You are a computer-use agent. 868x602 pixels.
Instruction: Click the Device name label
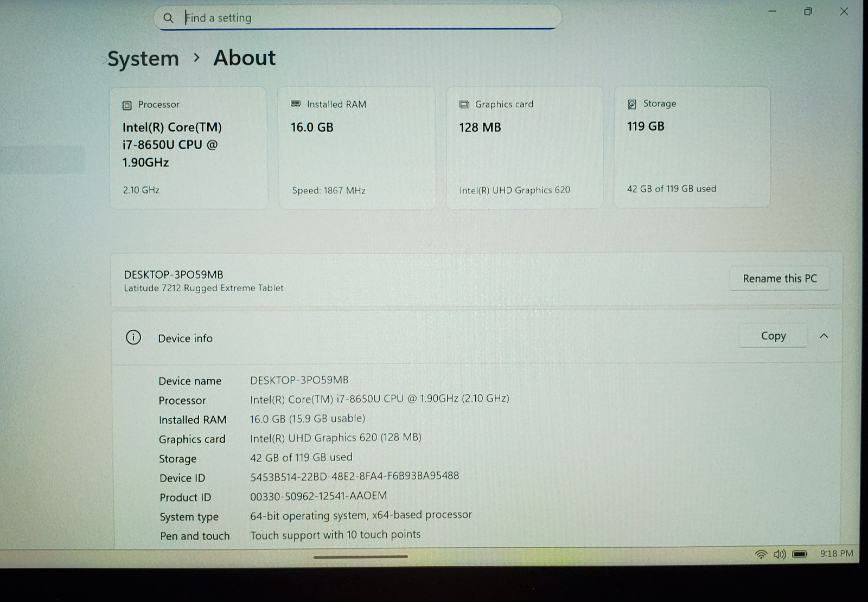(190, 381)
